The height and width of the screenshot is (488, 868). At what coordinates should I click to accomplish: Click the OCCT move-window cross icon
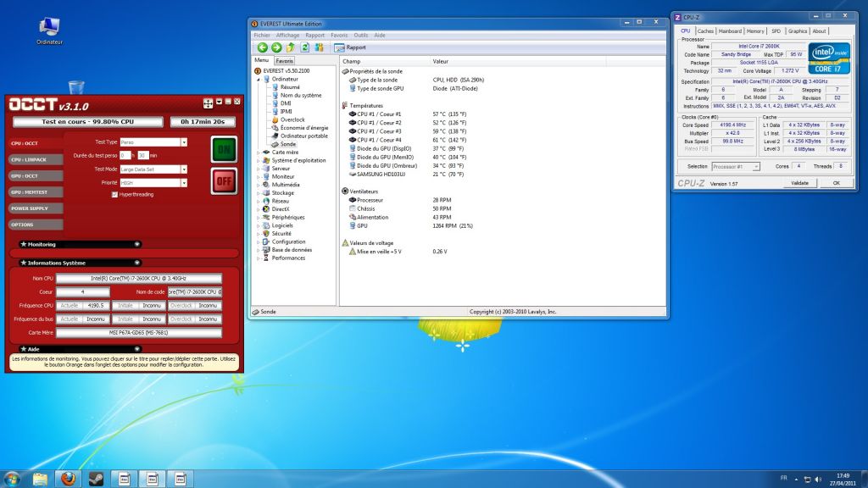(x=209, y=103)
